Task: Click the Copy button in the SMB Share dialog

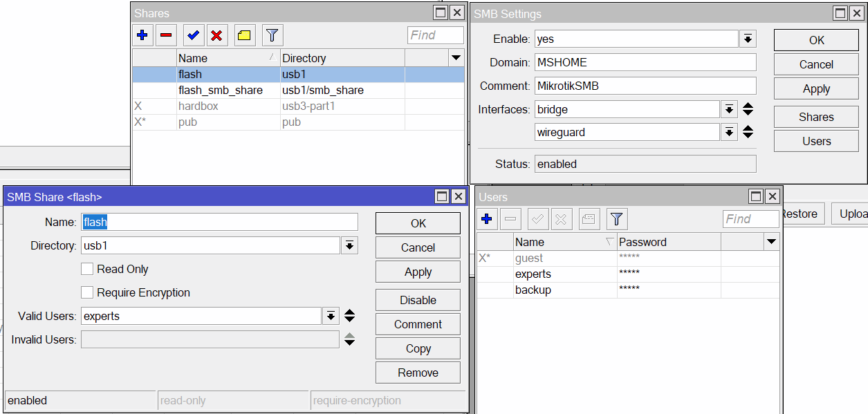Action: 418,348
